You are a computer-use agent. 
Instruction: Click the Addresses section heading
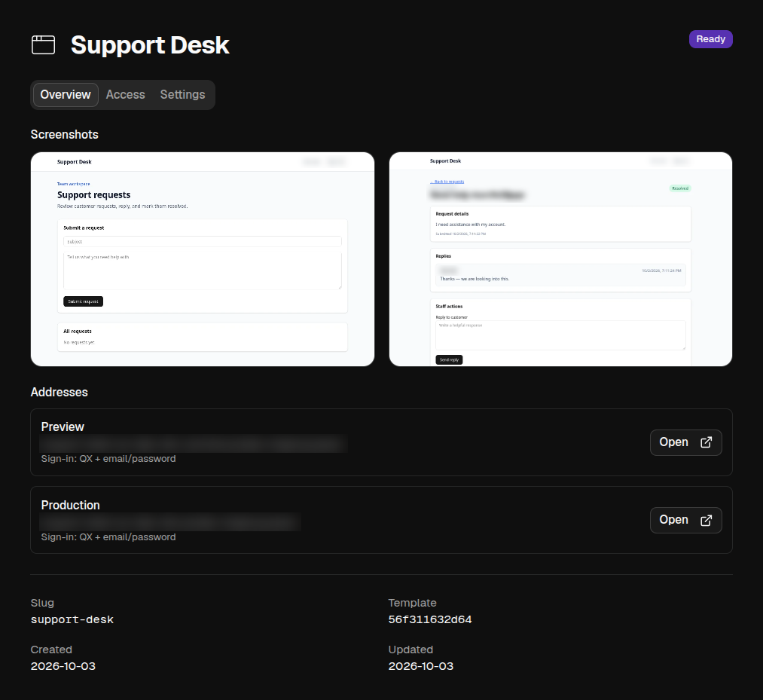[59, 392]
